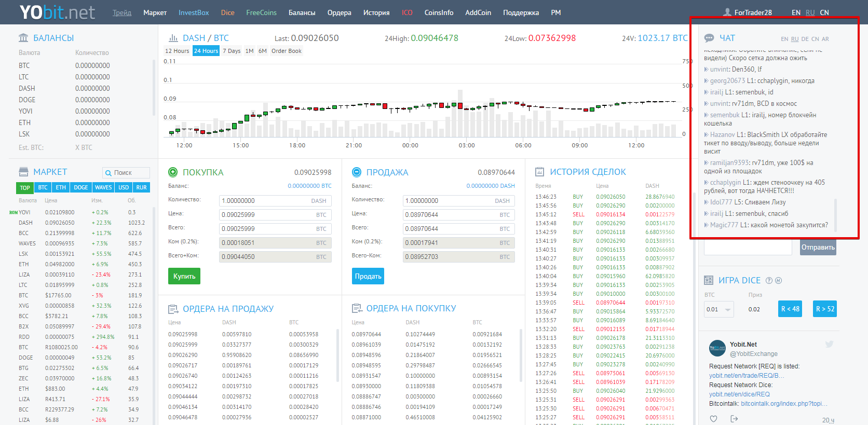Click the chart icon beside DASH / BTC
This screenshot has height=425, width=868.
[x=173, y=38]
